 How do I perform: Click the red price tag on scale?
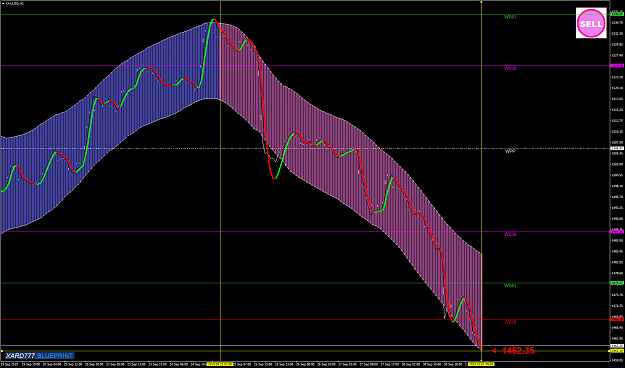(x=617, y=319)
